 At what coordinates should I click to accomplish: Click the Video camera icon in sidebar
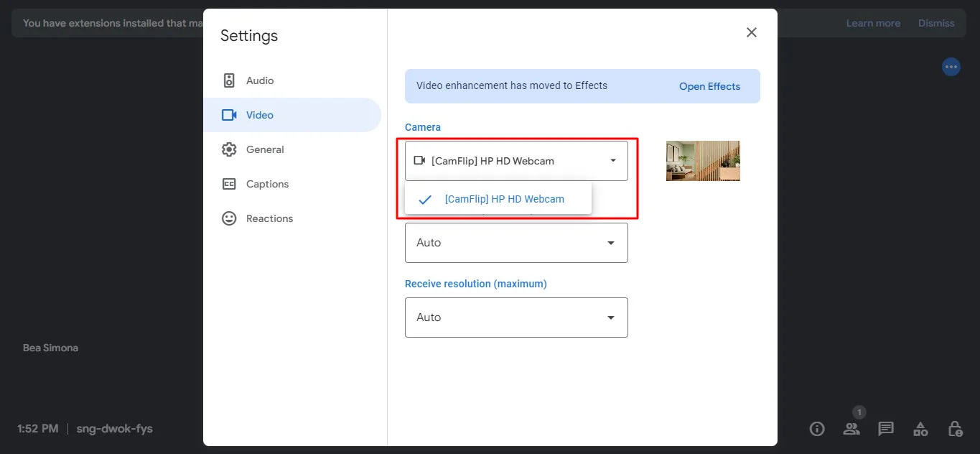click(229, 115)
